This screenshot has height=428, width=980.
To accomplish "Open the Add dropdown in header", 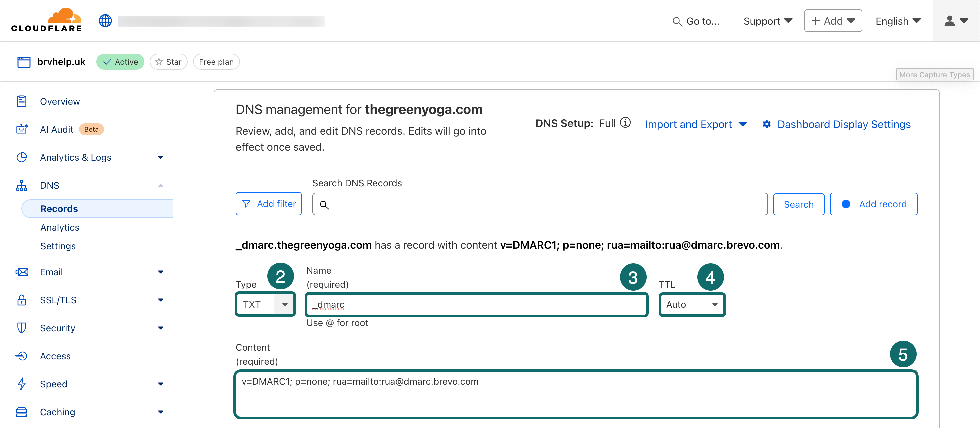I will (833, 21).
